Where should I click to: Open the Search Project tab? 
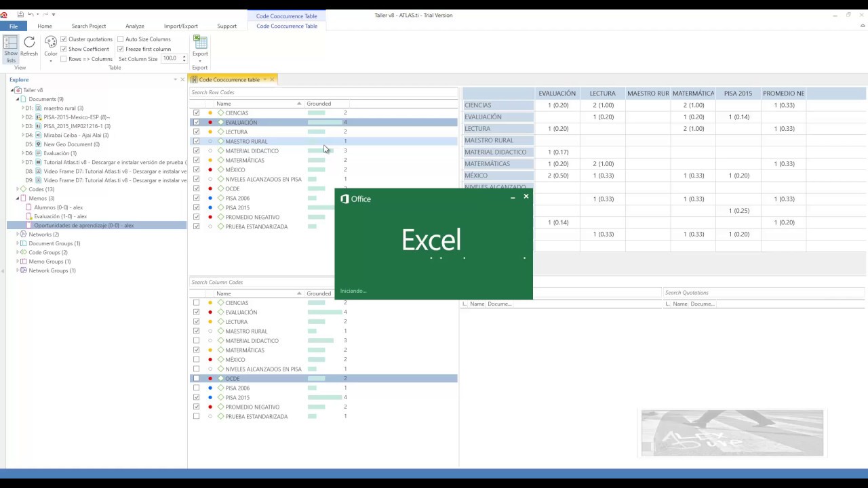tap(89, 26)
